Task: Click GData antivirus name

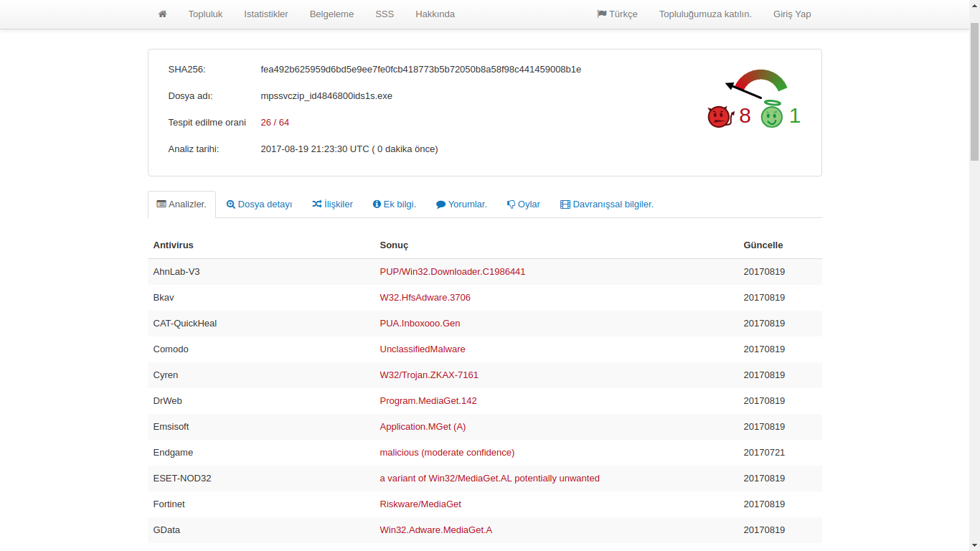Action: pos(166,530)
